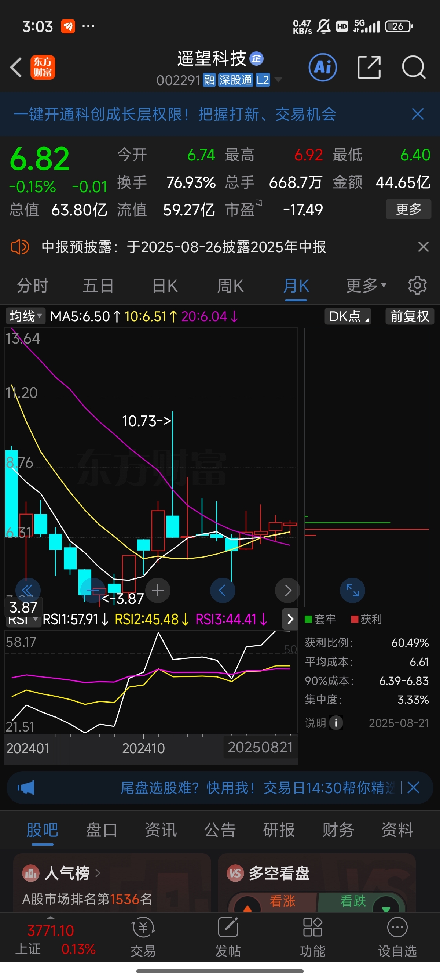Open the 于2025-08-26披露2025年中报 notice text

click(227, 247)
